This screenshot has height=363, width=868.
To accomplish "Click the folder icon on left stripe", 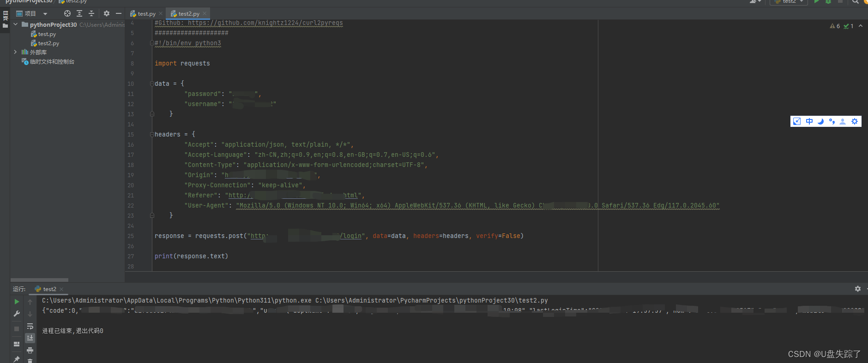I will pyautogui.click(x=5, y=26).
